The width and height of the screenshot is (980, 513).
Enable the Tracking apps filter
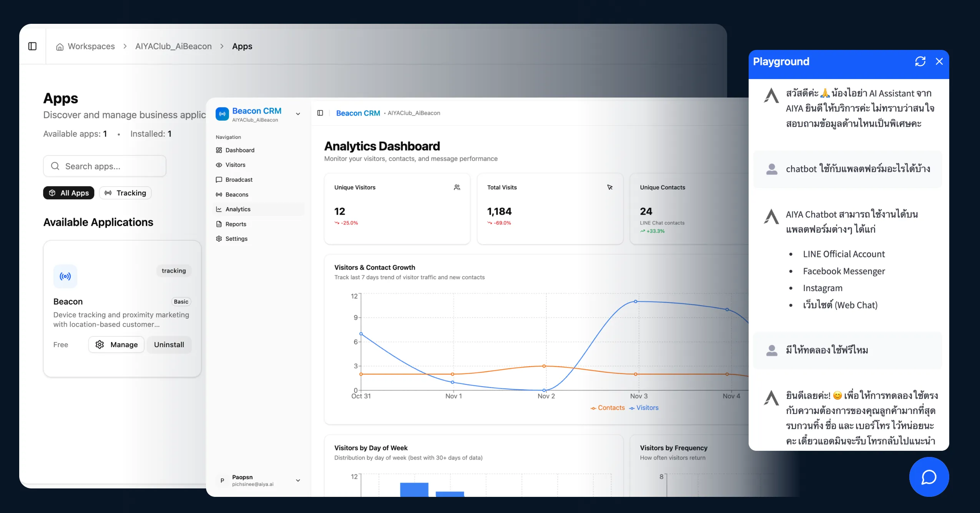125,193
